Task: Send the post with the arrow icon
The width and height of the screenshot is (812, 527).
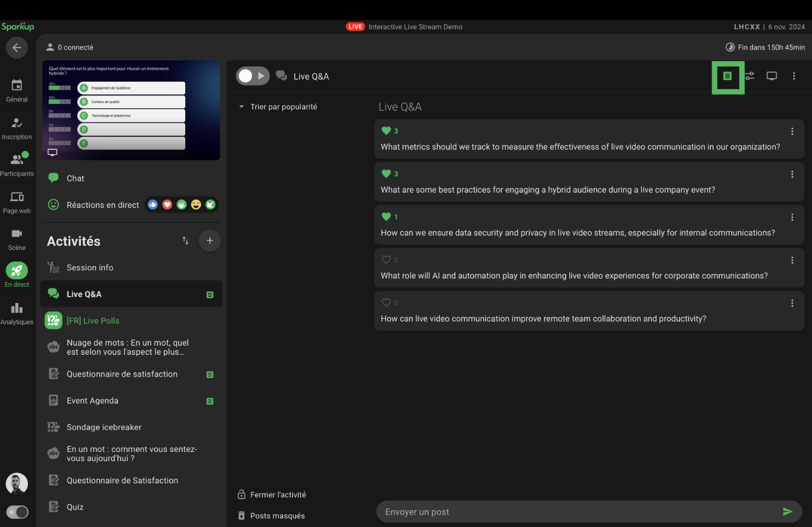Action: pyautogui.click(x=788, y=512)
